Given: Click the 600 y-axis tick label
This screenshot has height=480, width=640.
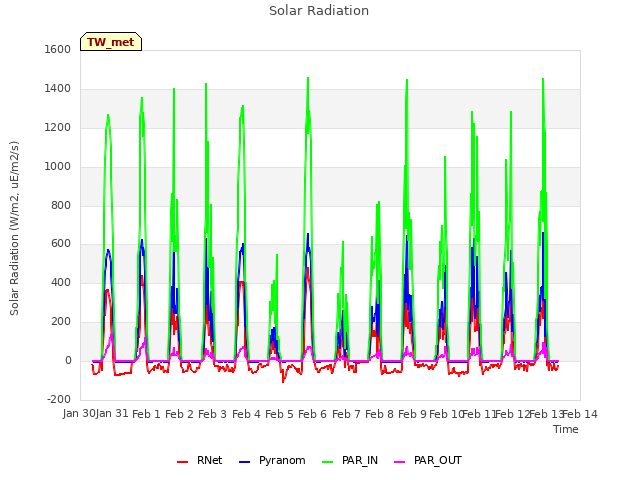Looking at the screenshot, I should (x=61, y=244).
